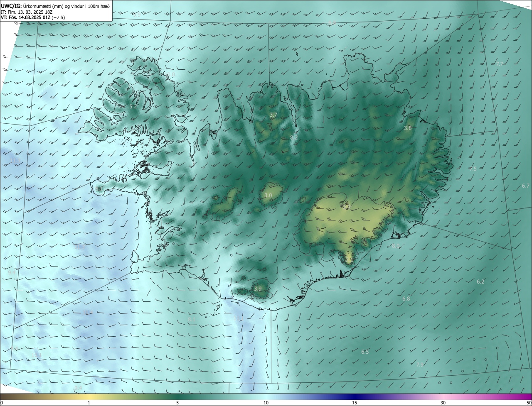Click the 8.0 value off the southeast coast

[396, 246]
